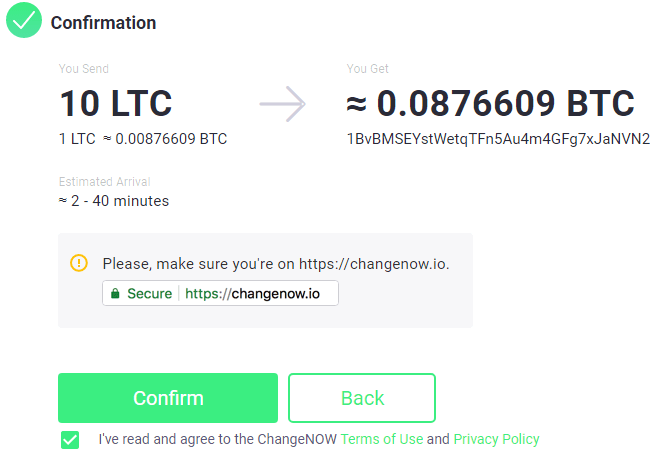Click the yellow warning exclamation icon
The width and height of the screenshot is (662, 476).
click(79, 263)
